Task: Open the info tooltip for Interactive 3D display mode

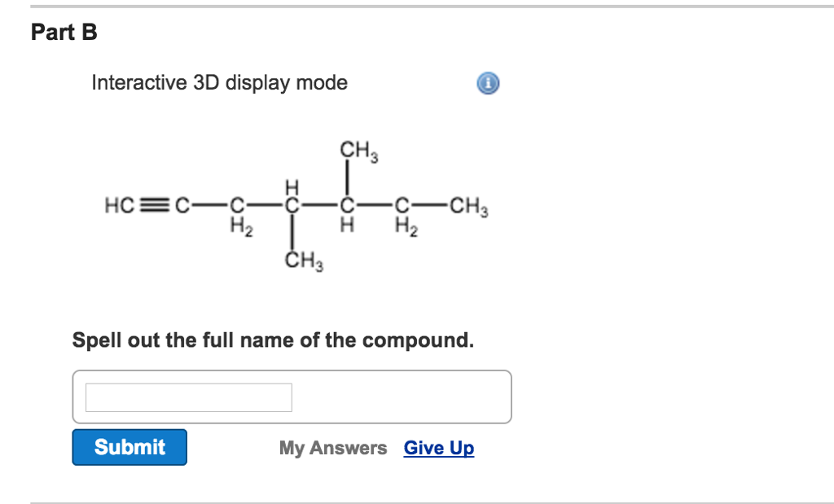Action: coord(486,83)
